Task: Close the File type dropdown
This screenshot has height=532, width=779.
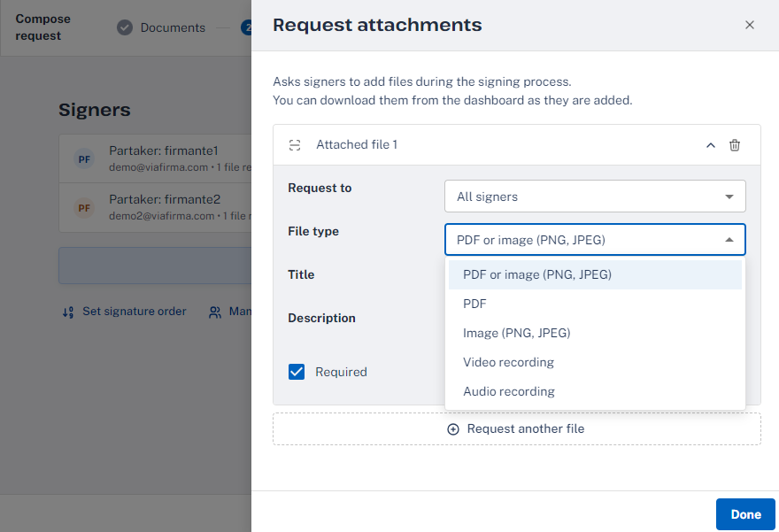Action: click(x=595, y=239)
